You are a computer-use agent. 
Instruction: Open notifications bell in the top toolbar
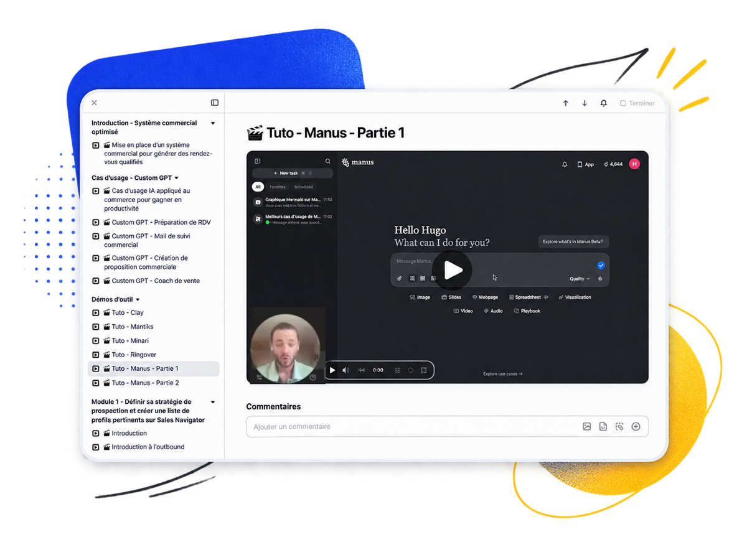[x=603, y=103]
